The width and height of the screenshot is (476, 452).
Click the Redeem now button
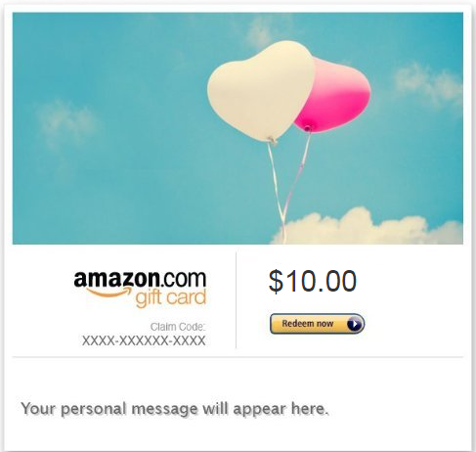pyautogui.click(x=317, y=324)
